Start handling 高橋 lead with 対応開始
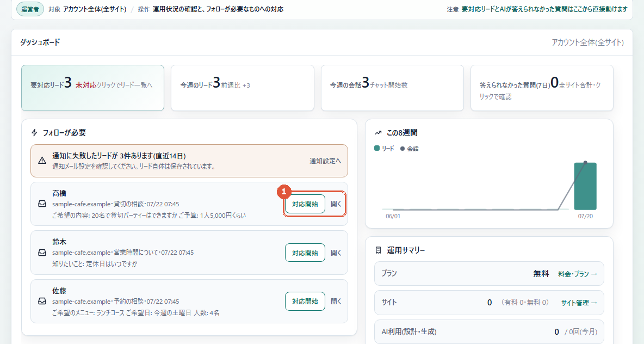The image size is (644, 344). pyautogui.click(x=305, y=204)
